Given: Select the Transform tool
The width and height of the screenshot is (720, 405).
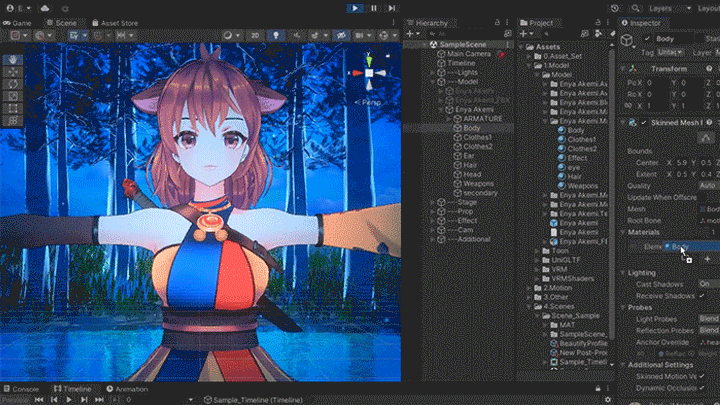Looking at the screenshot, I should click(13, 120).
